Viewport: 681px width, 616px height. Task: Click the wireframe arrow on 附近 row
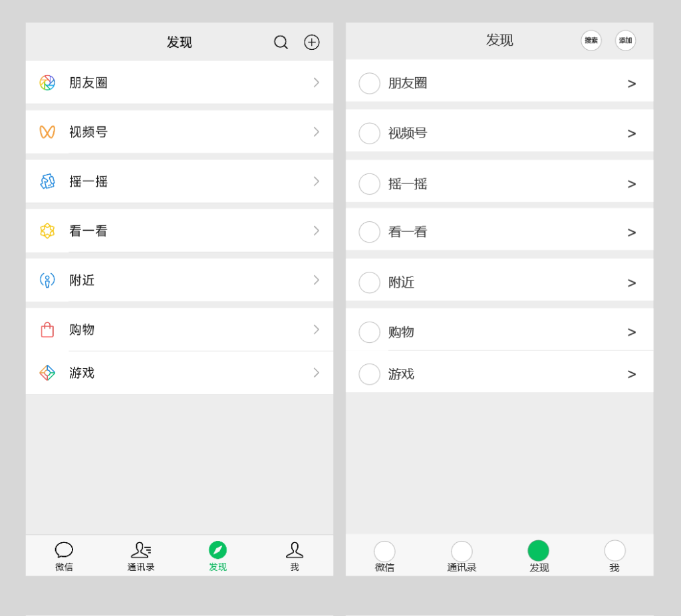click(x=632, y=283)
